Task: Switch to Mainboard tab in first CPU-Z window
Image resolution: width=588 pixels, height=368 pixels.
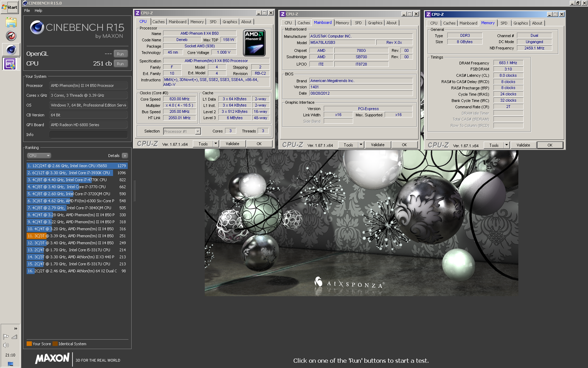Action: 177,22
